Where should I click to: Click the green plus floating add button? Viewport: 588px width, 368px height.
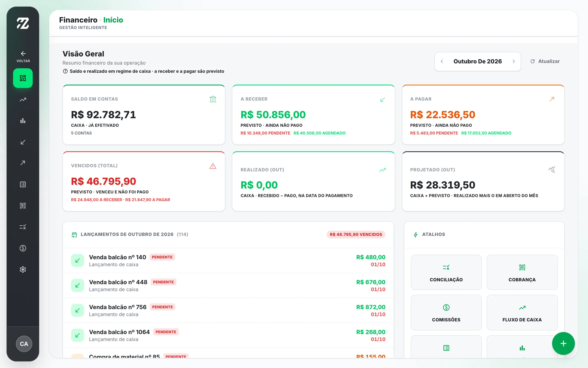[x=563, y=343]
